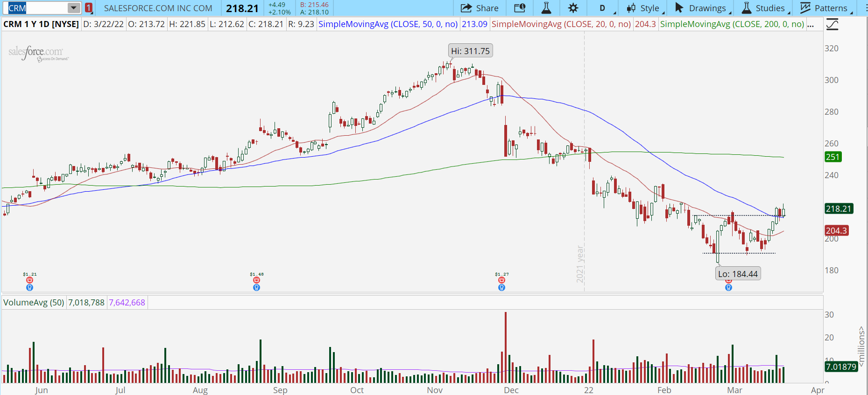Click the CRM symbol input field
The height and width of the screenshot is (395, 868).
point(37,8)
